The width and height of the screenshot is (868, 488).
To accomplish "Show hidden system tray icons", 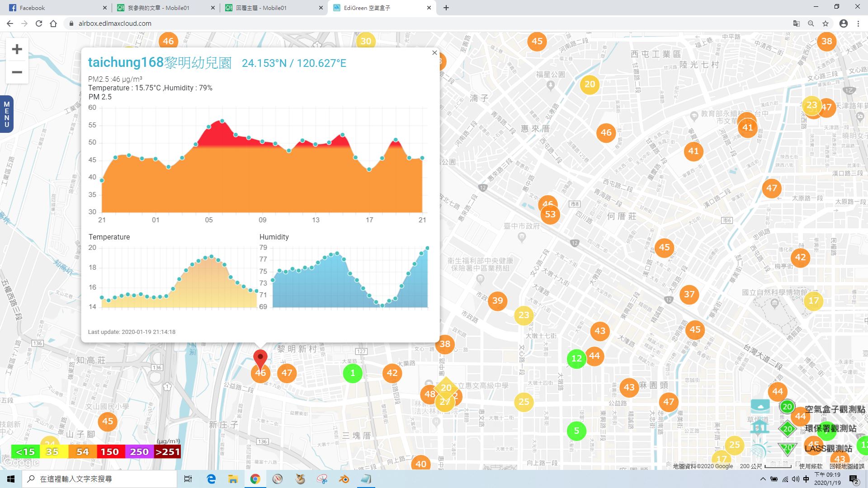I will point(763,479).
